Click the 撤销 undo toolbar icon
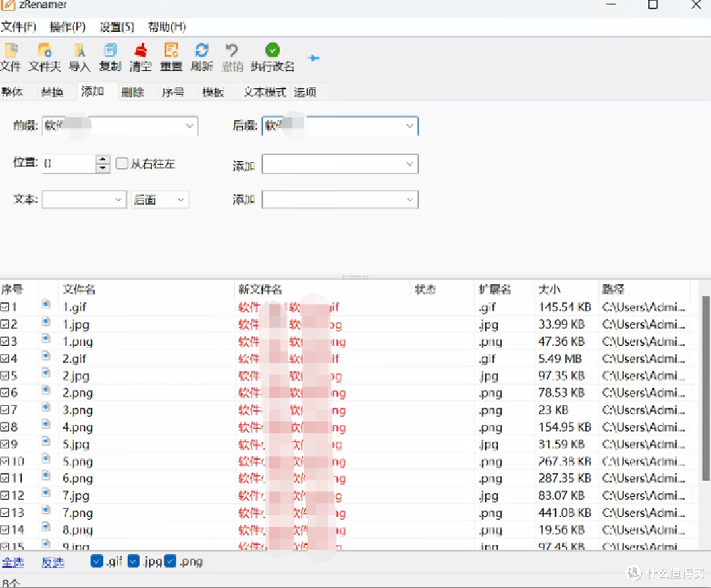This screenshot has height=588, width=711. (232, 50)
